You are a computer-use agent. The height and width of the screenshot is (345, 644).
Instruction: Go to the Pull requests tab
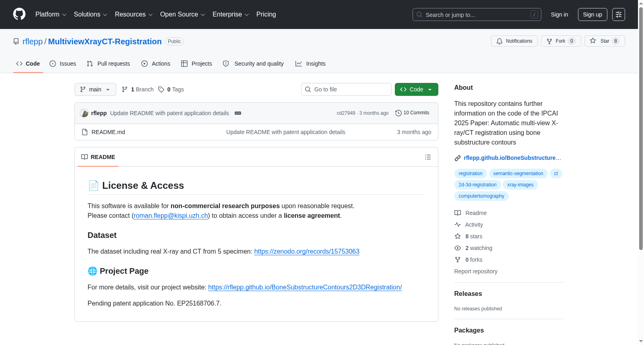coord(108,64)
